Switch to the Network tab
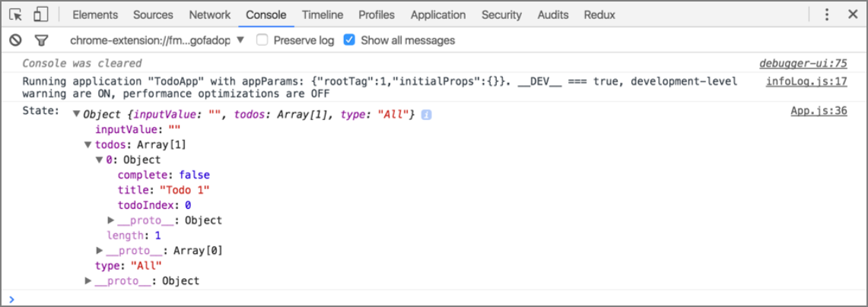Screen dimensions: 868x307 tap(209, 14)
